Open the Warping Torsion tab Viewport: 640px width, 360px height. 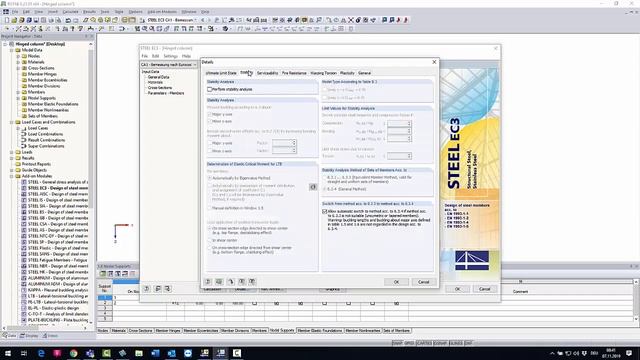click(324, 73)
